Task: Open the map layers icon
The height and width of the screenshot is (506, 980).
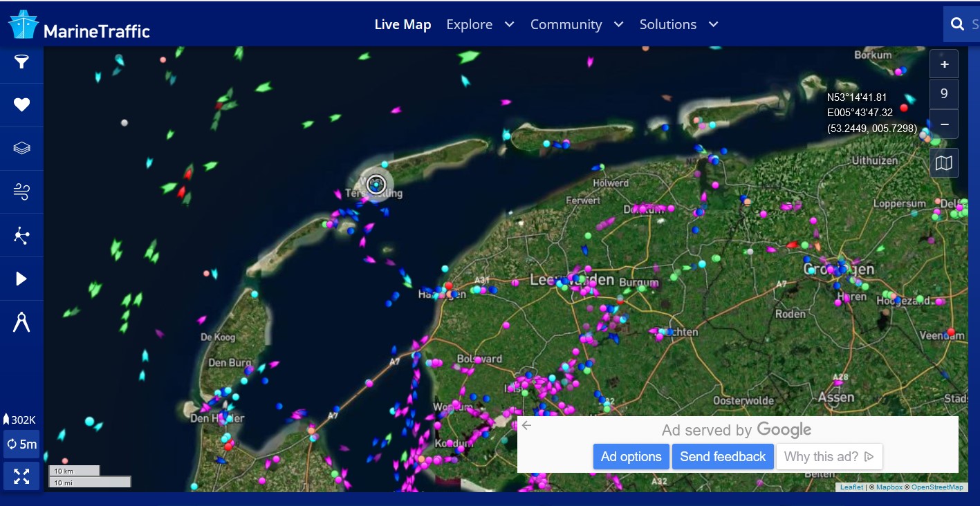Action: click(x=21, y=148)
